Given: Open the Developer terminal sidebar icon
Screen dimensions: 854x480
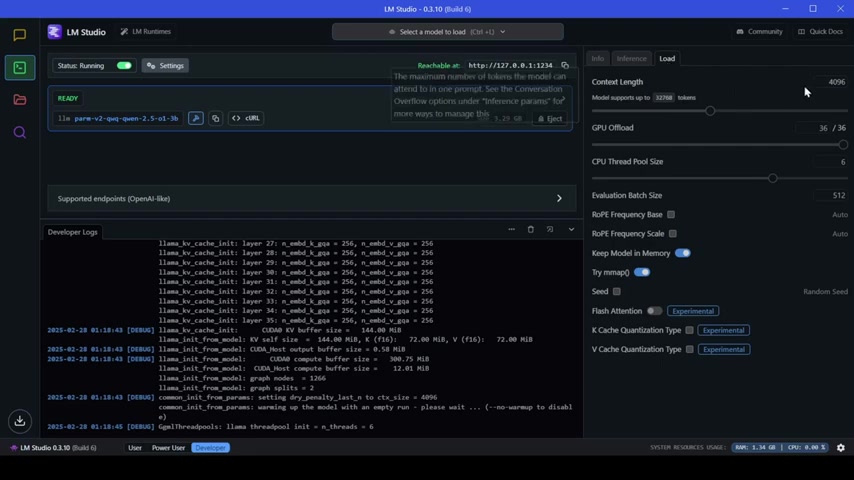Looking at the screenshot, I should point(20,68).
